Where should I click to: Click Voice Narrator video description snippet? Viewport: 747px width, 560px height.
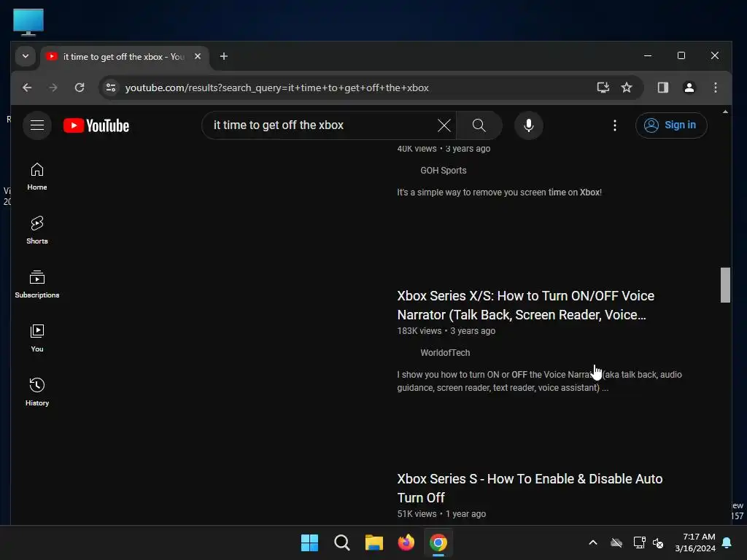(539, 381)
